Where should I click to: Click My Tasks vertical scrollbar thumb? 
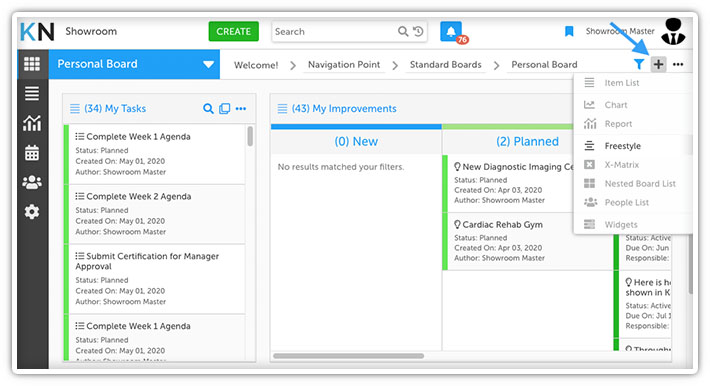tap(250, 136)
